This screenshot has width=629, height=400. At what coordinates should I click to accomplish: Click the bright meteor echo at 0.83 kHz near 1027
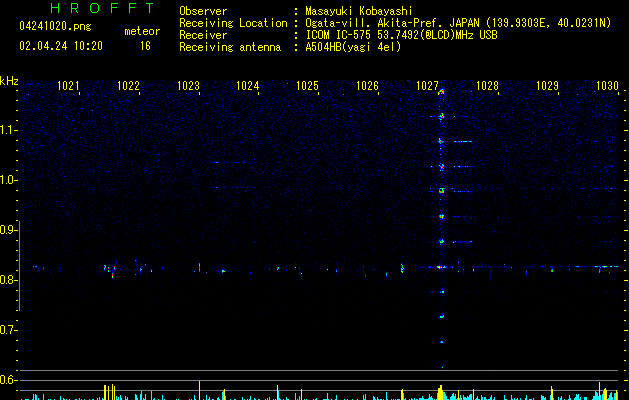tap(441, 267)
